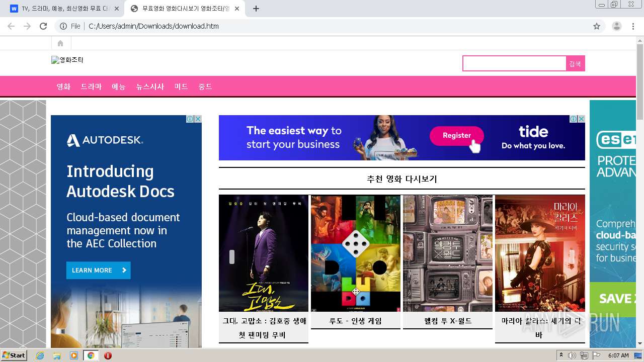Viewport: 644px width, 362px height.
Task: Open the 웰컴 투 X-월드 title link
Action: [448, 321]
